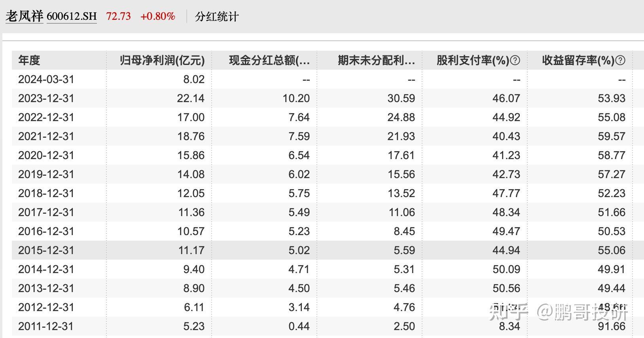The height and width of the screenshot is (338, 644).
Task: Click the +0.80% change percentage
Action: pos(157,16)
